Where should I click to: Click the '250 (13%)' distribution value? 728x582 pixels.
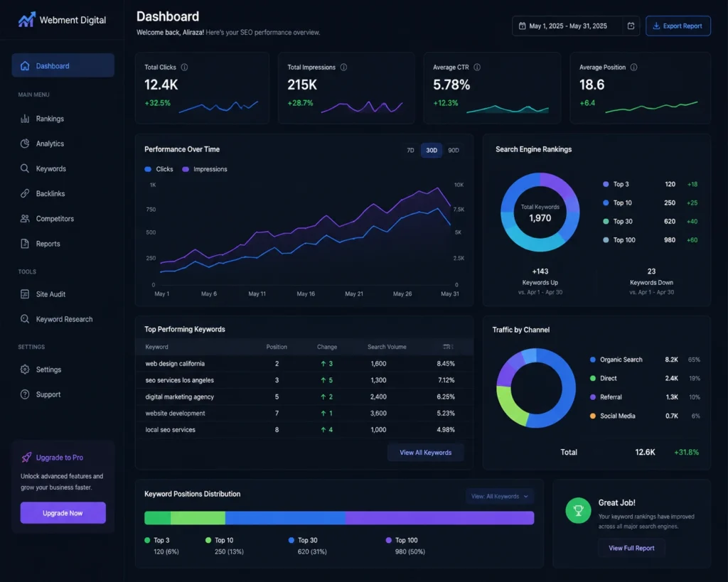(229, 552)
